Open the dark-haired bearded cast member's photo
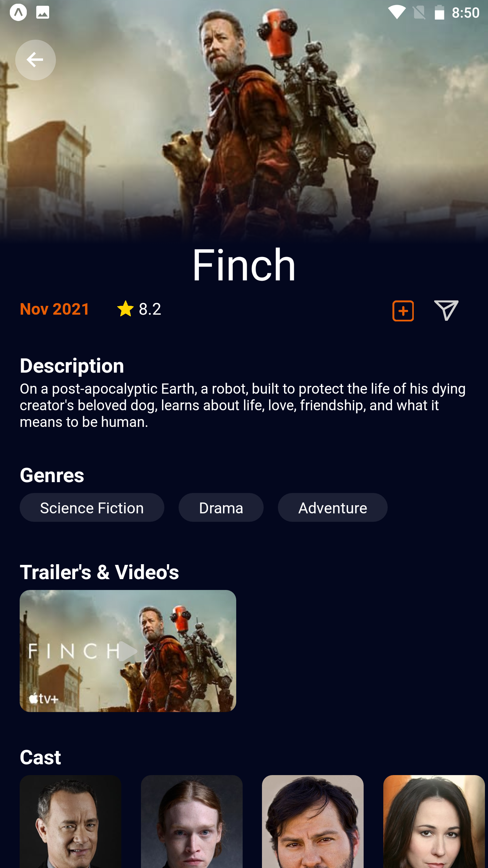Viewport: 488px width, 868px height. click(313, 821)
